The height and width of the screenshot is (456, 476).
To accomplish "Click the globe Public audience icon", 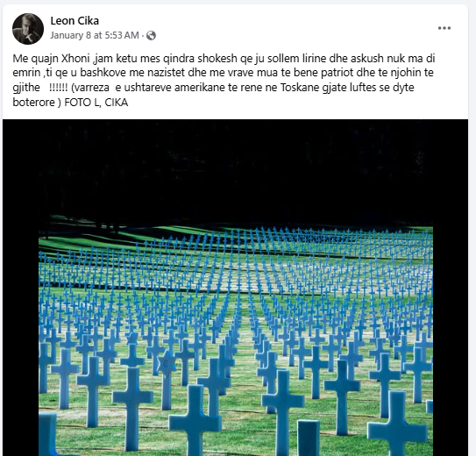I will [151, 36].
